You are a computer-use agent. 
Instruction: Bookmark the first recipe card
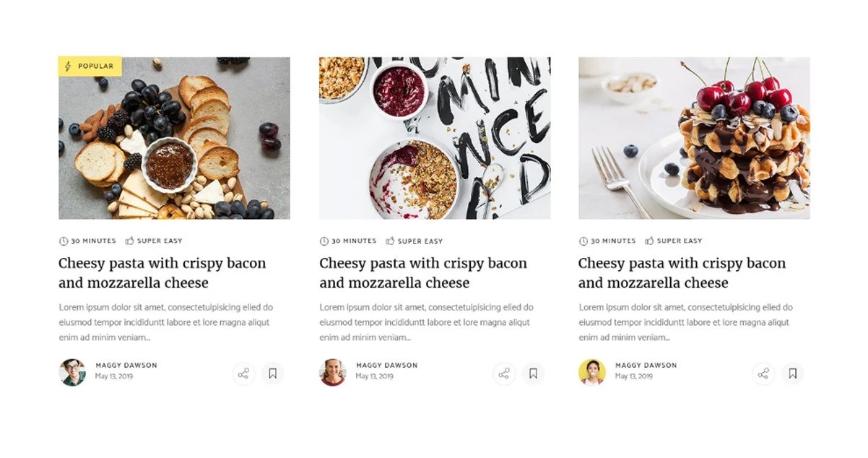point(272,373)
